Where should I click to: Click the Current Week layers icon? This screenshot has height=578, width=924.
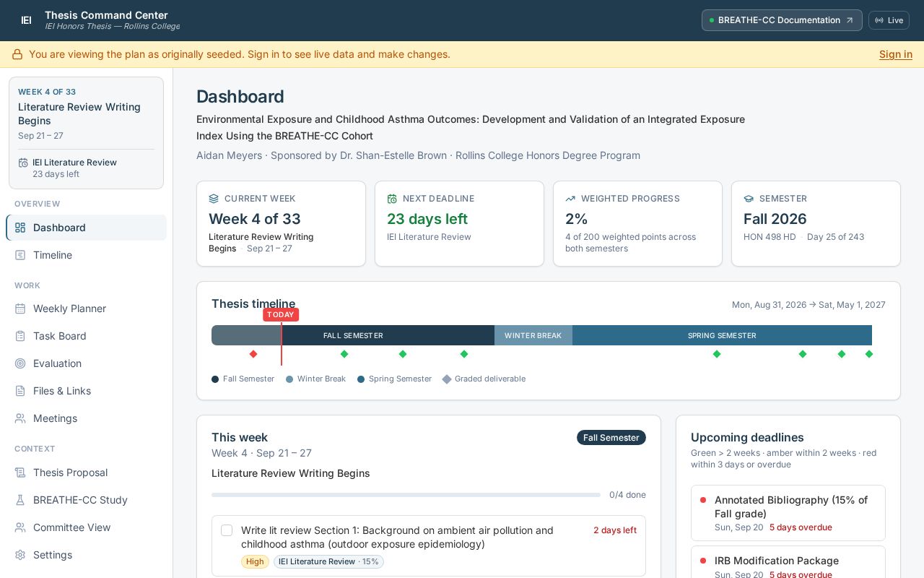coord(214,199)
